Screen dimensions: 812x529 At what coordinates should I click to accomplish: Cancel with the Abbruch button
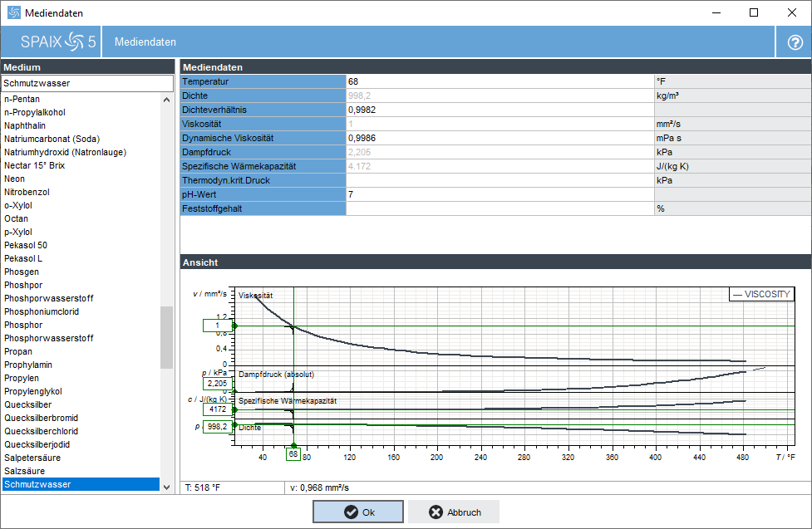(454, 512)
